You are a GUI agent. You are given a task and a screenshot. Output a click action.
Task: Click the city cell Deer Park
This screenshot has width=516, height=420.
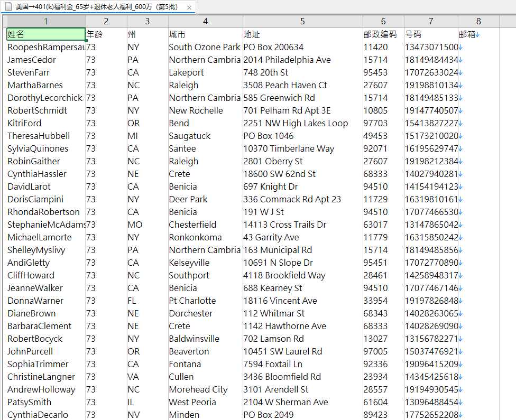188,199
